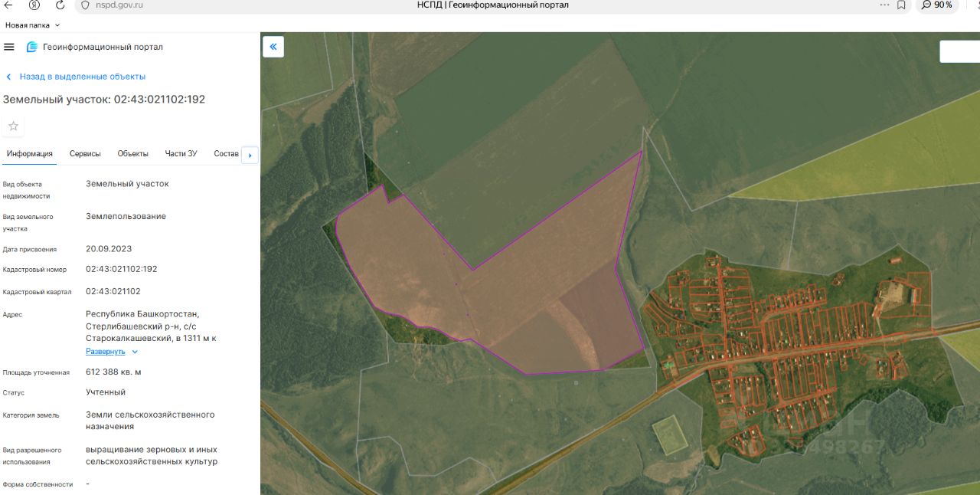The height and width of the screenshot is (495, 980).
Task: Select cadastral number 02:43:021102:192 value
Action: point(122,269)
